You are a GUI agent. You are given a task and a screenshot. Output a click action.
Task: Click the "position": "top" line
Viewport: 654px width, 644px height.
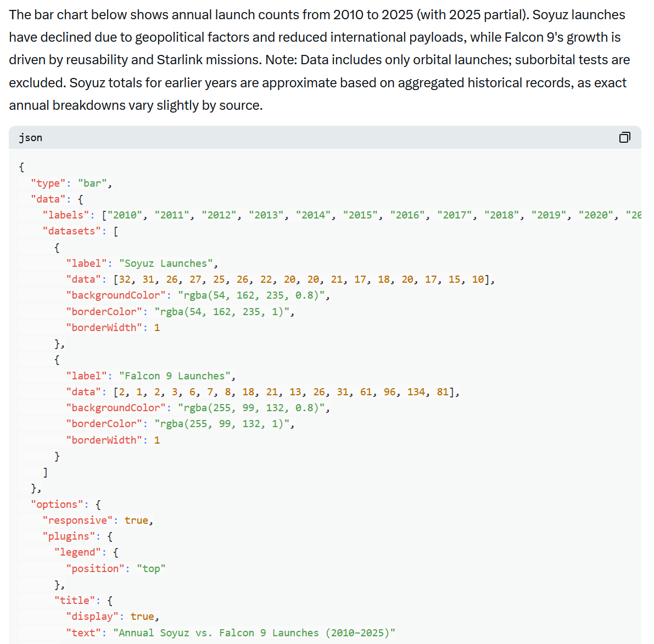[116, 569]
